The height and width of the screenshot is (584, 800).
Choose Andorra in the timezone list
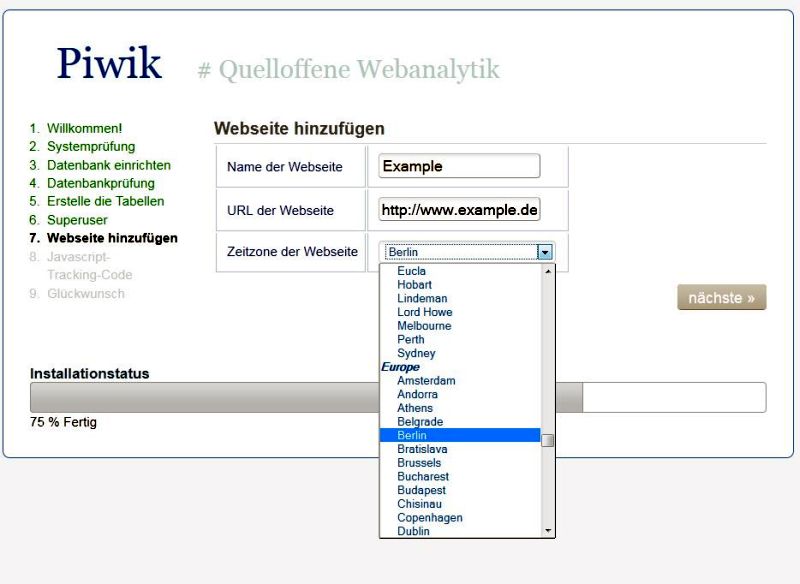[460, 394]
